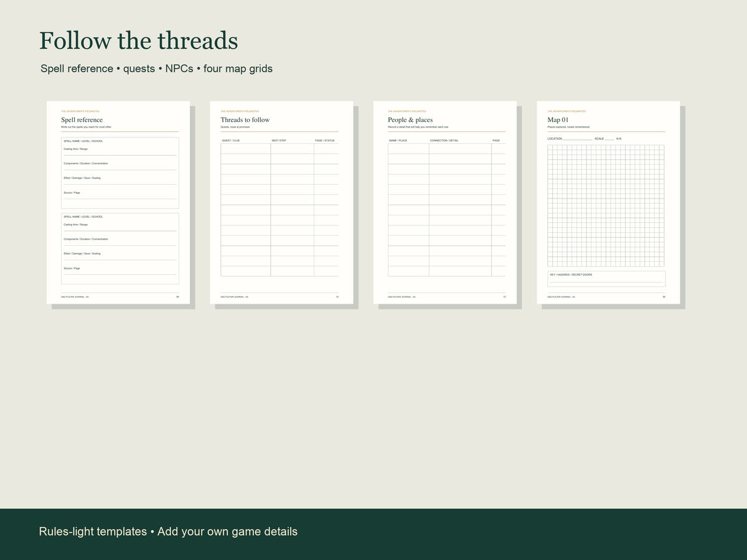Image resolution: width=747 pixels, height=560 pixels.
Task: Click the "Quests, clues & promises" subheading
Action: tap(235, 127)
